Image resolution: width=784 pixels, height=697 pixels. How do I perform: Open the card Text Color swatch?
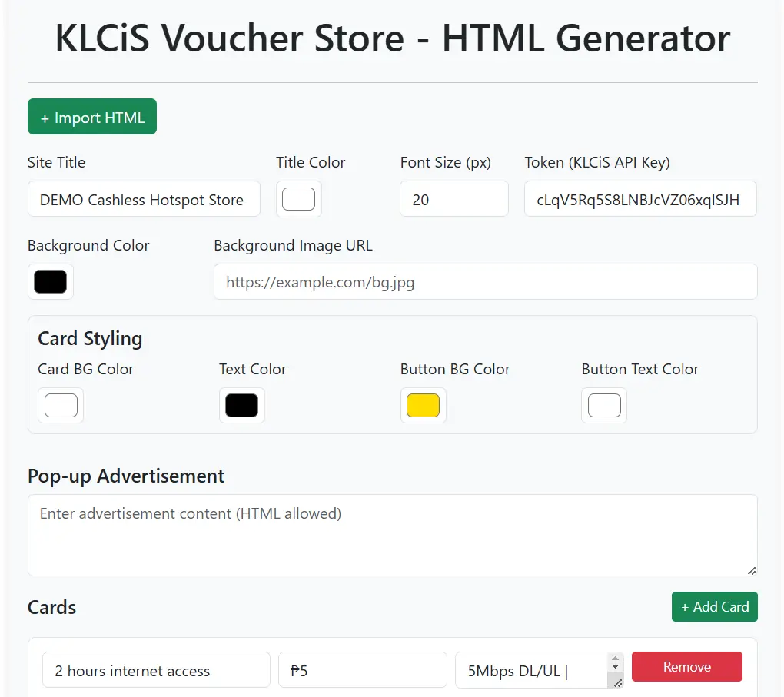(242, 406)
